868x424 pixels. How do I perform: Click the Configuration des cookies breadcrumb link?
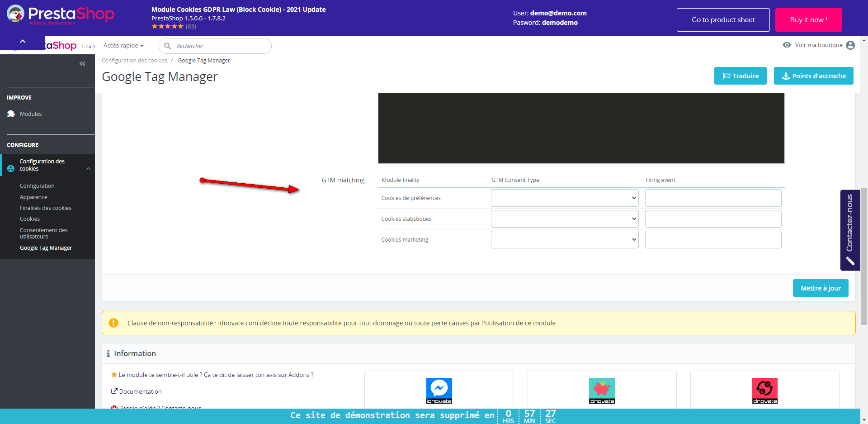point(134,61)
